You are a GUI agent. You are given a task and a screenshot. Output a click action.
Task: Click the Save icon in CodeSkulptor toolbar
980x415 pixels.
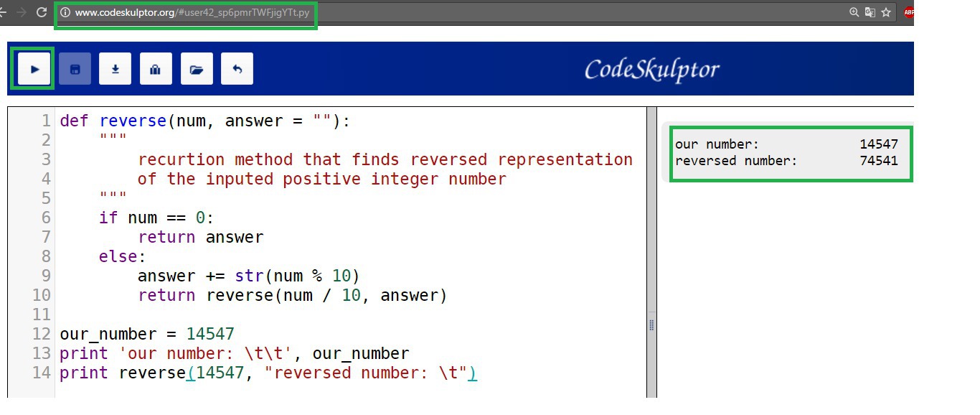coord(75,69)
